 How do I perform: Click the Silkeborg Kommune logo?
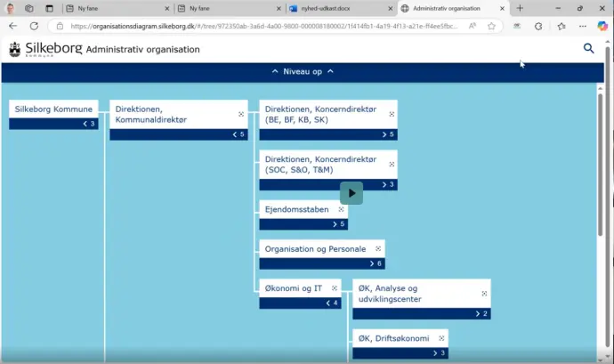click(45, 49)
